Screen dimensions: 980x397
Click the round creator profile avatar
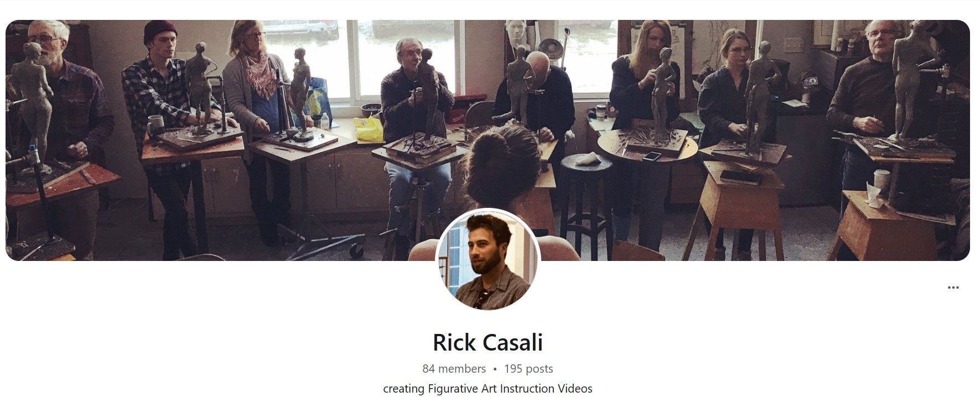tap(488, 259)
